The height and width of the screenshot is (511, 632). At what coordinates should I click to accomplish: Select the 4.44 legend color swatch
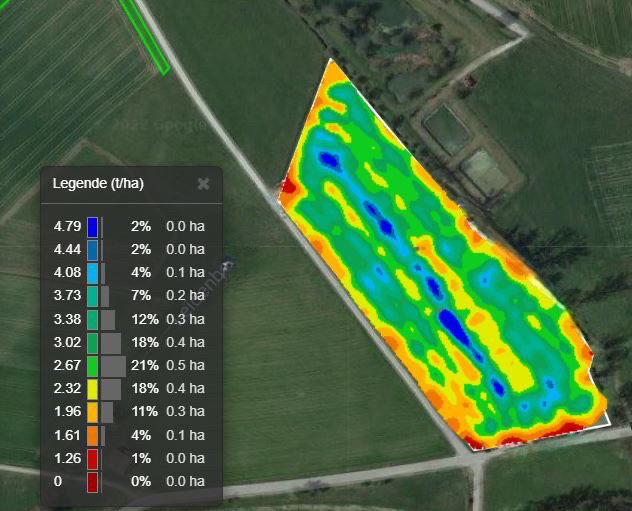pos(92,249)
